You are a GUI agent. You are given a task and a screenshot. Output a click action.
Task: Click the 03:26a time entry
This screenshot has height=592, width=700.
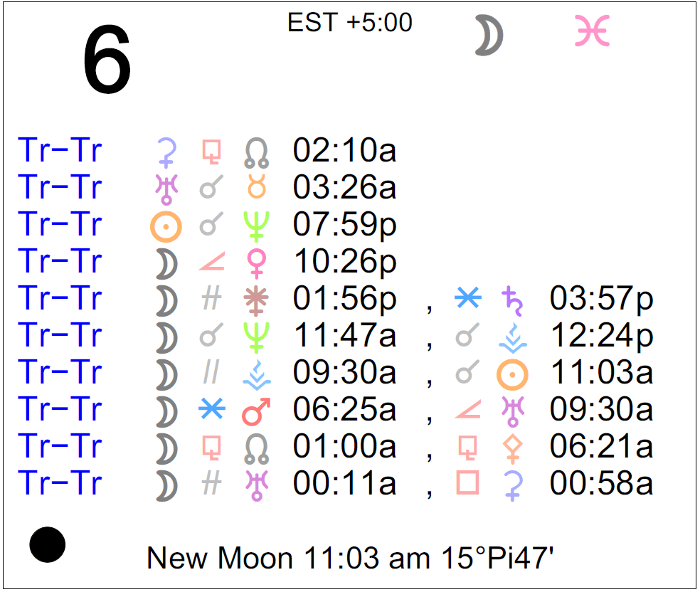coord(344,189)
